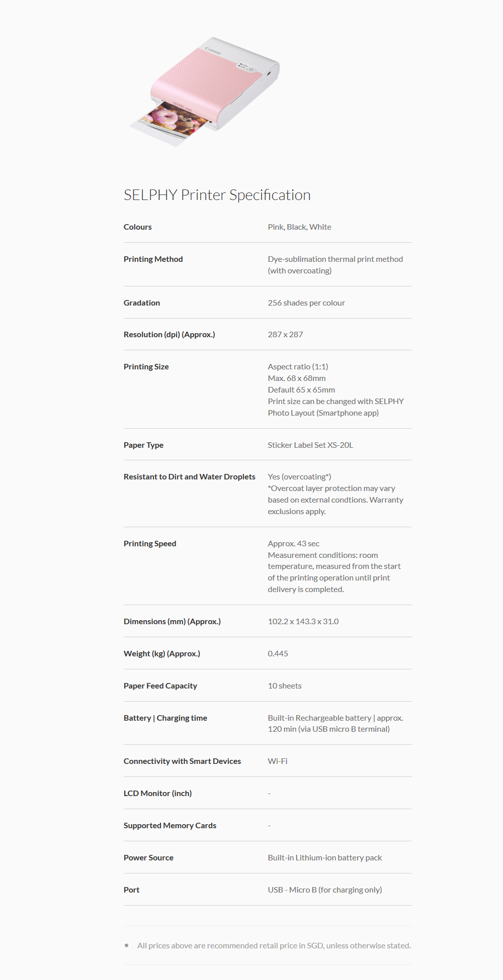This screenshot has width=503, height=980.
Task: Click the USB - Micro B port value
Action: click(x=324, y=890)
